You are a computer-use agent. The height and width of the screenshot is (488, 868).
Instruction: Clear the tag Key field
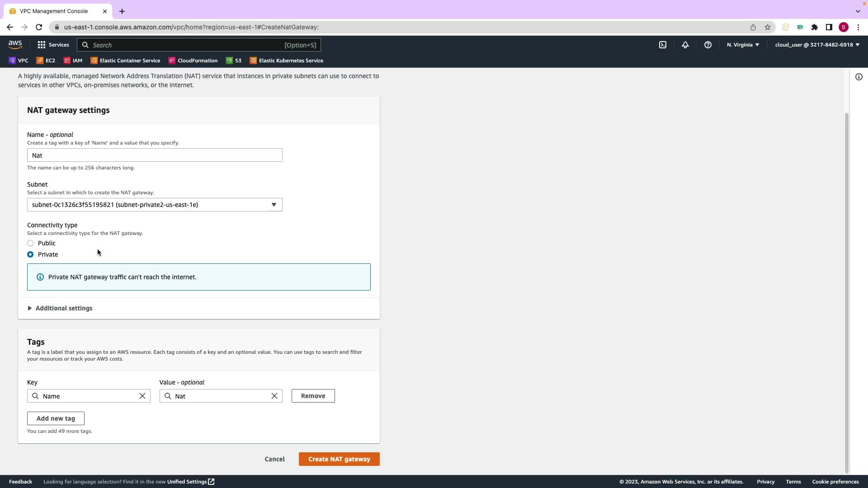pyautogui.click(x=142, y=396)
